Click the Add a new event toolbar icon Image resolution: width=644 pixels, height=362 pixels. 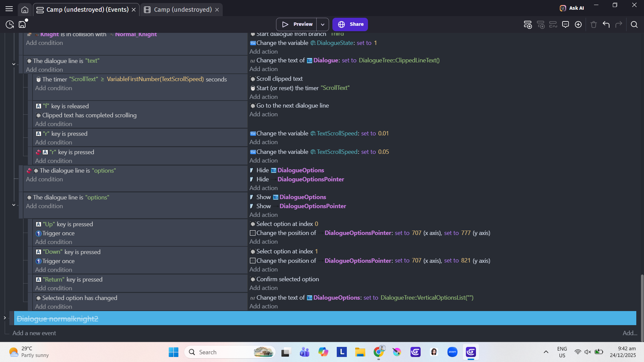528,24
